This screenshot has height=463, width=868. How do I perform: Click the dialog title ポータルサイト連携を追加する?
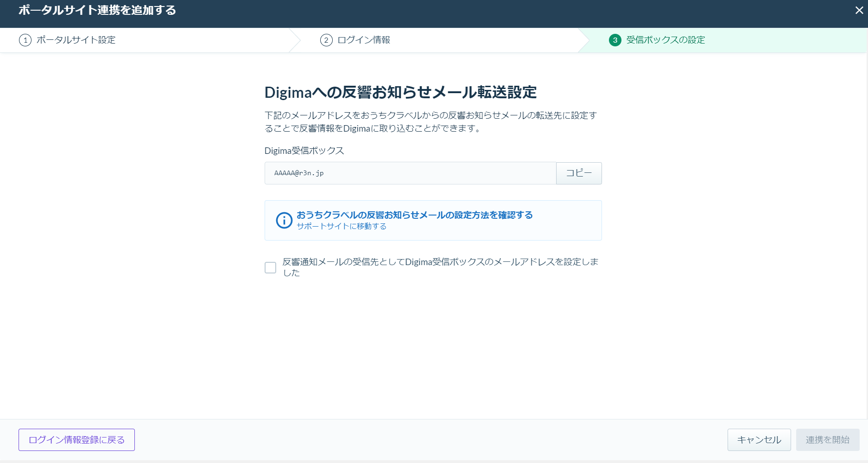[x=97, y=10]
